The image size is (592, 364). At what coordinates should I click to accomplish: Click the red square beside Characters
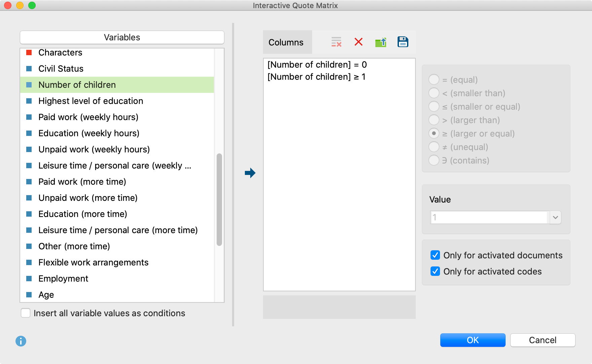coord(29,52)
